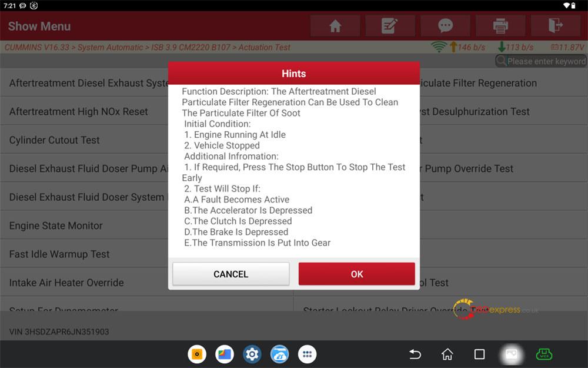588x368 pixels.
Task: Confirm with the OK button
Action: click(x=357, y=274)
